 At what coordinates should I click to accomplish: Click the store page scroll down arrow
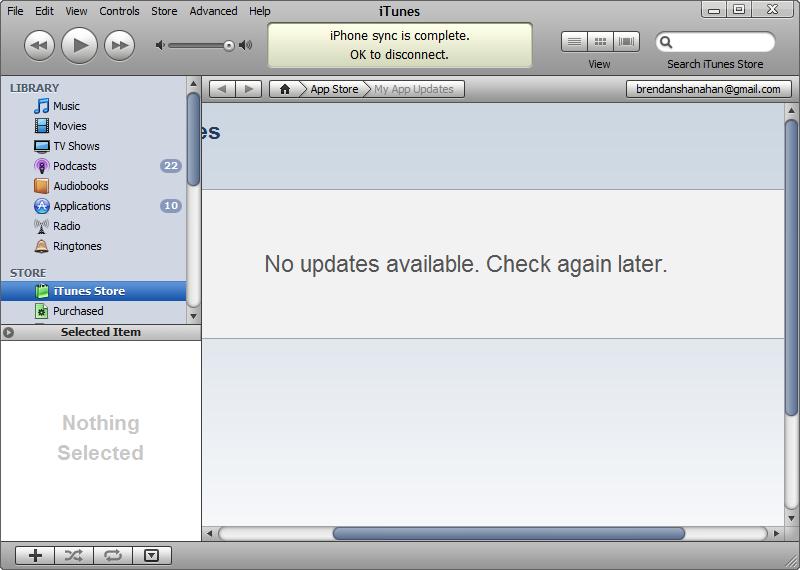[x=791, y=519]
